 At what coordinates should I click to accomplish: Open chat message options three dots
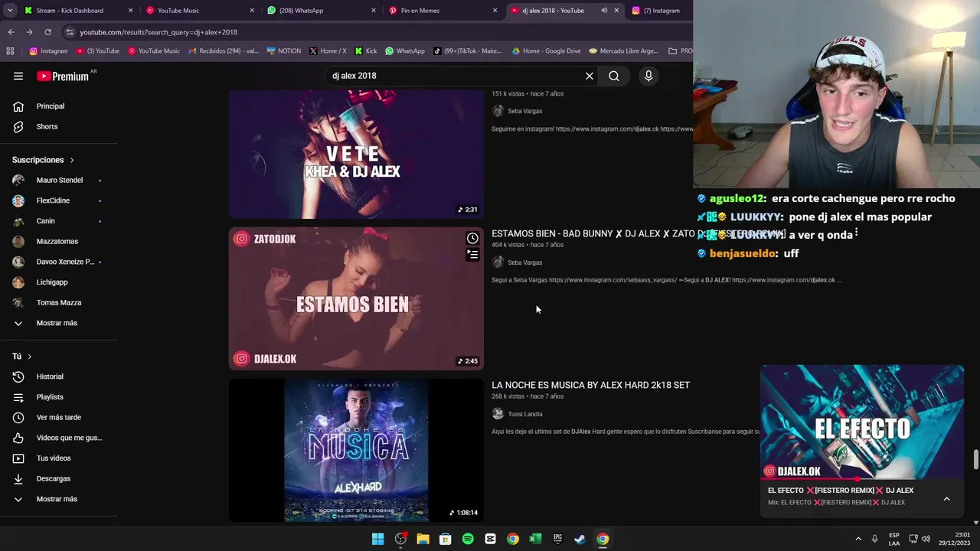856,233
